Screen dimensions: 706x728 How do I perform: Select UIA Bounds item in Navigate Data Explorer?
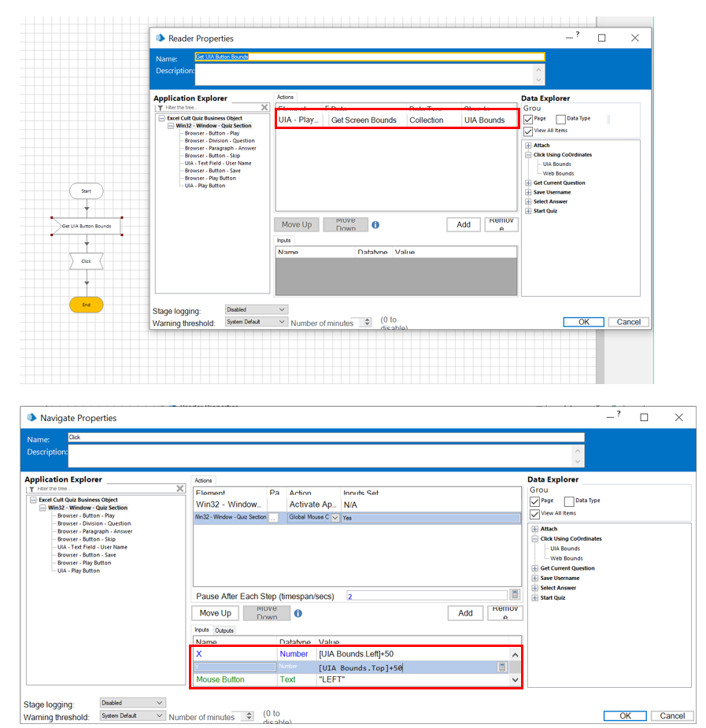pos(565,549)
